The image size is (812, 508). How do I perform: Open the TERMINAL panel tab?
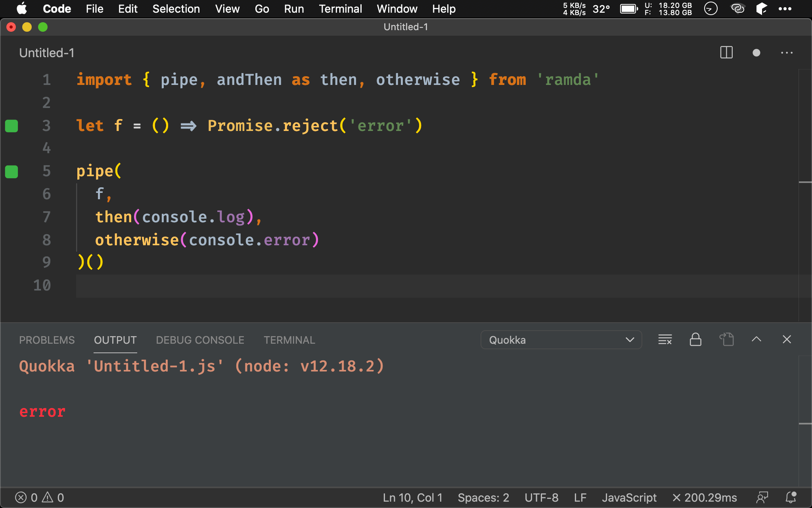(x=289, y=340)
